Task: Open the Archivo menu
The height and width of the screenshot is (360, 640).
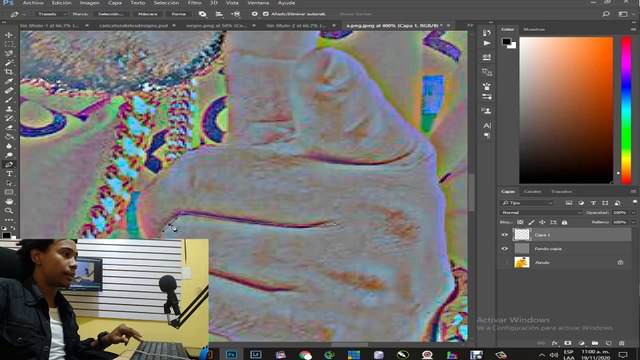Action: point(33,3)
